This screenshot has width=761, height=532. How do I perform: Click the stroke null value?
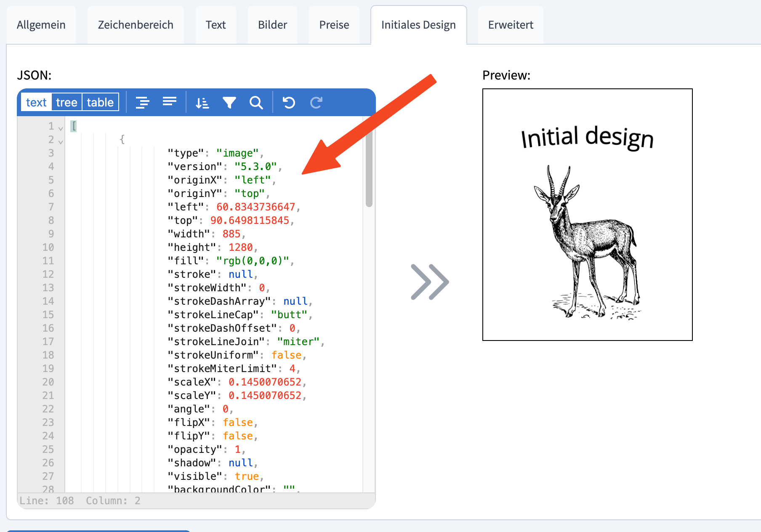(241, 274)
